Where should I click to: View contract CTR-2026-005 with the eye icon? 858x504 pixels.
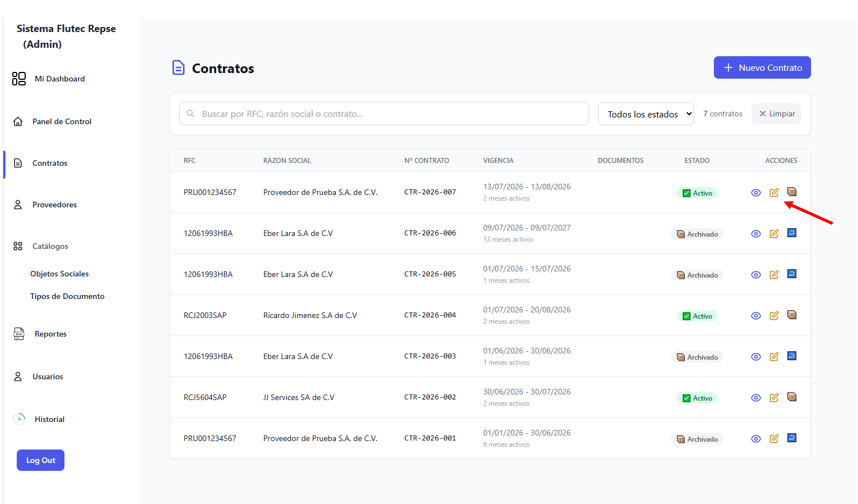756,275
